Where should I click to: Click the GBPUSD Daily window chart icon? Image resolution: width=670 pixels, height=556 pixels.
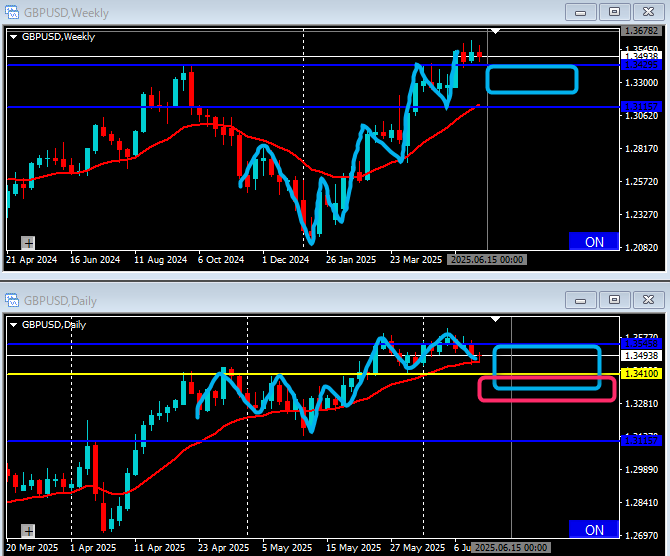tap(12, 300)
